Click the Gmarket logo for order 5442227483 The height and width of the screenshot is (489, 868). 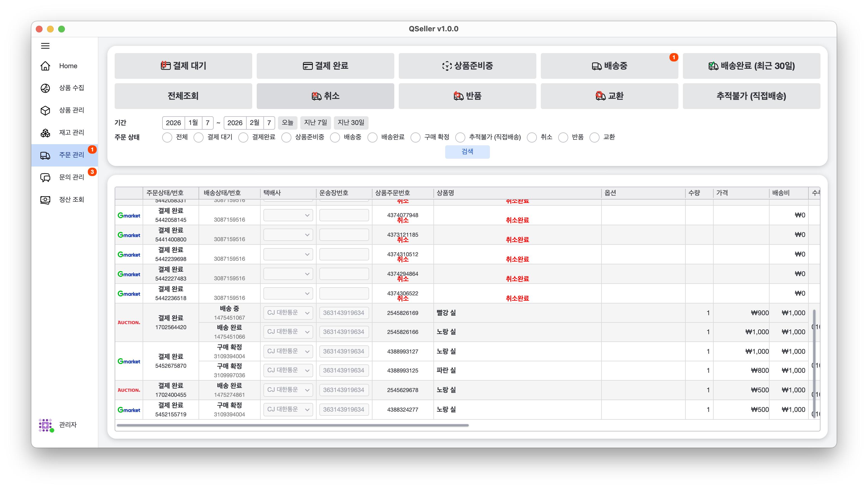(129, 274)
